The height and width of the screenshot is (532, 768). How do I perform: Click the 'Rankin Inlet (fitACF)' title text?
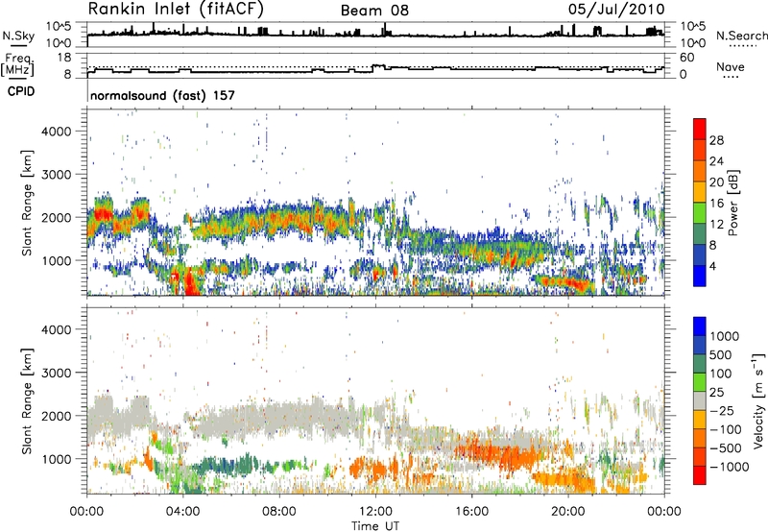176,9
